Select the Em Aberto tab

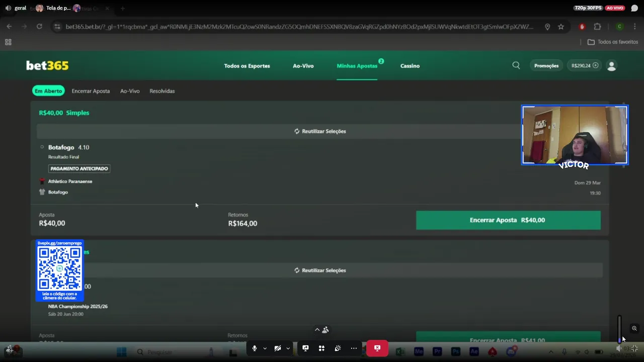point(48,91)
